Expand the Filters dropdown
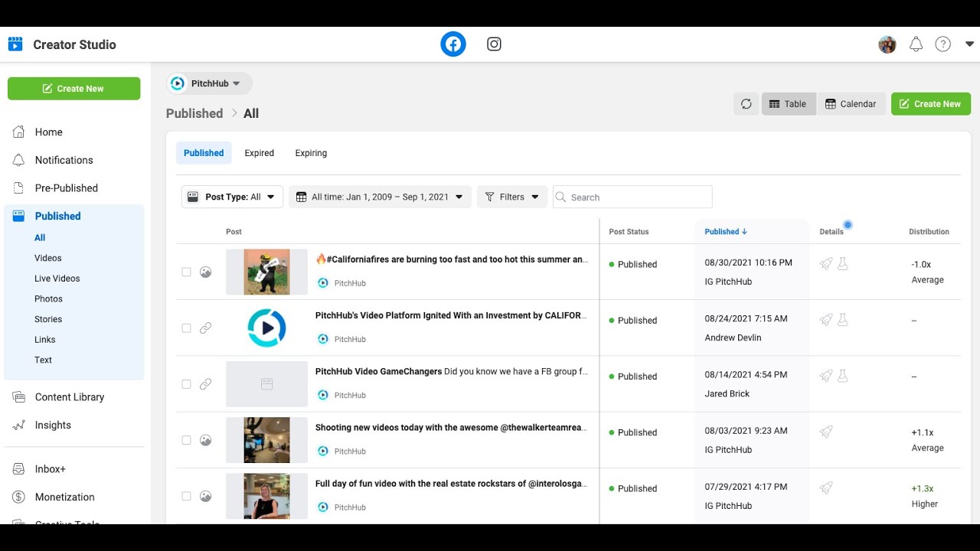 click(512, 197)
